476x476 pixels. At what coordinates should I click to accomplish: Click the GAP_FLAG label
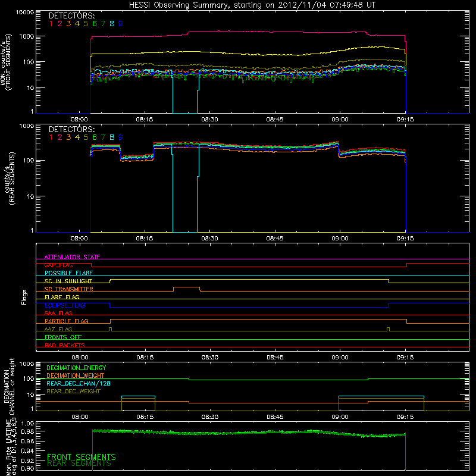click(x=58, y=265)
